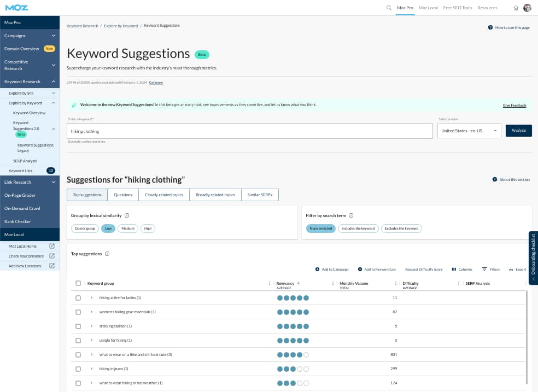Image resolution: width=538 pixels, height=392 pixels.
Task: Click the user profile avatar
Action: 527,8
